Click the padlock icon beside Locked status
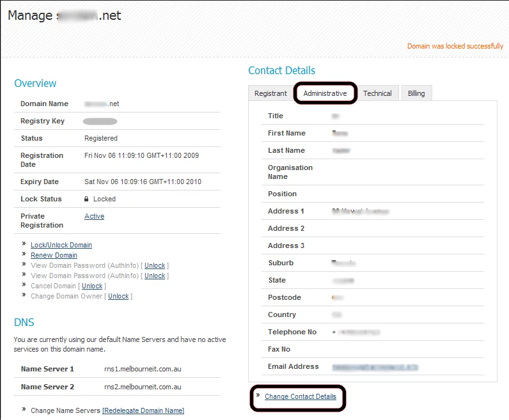Viewport: 509px width, 420px height. click(86, 199)
